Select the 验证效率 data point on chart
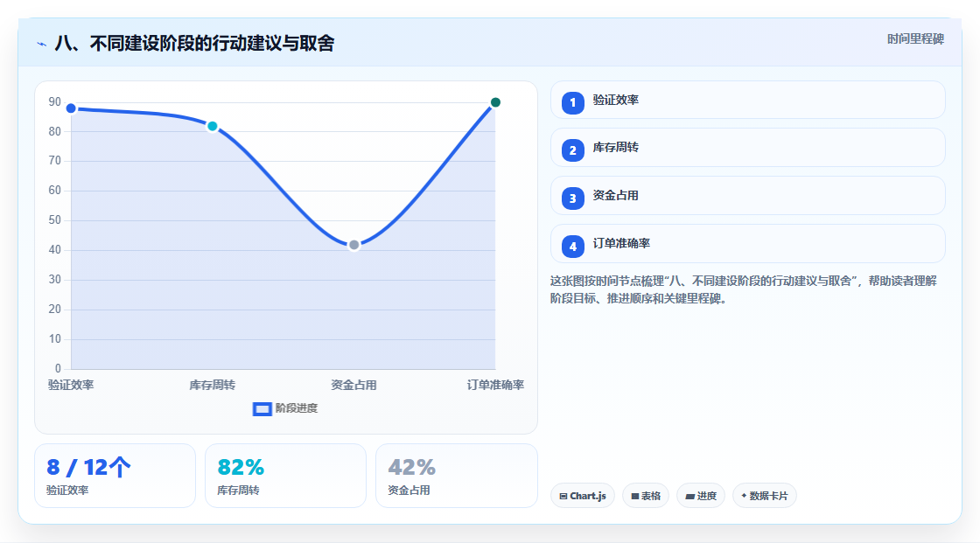 click(71, 108)
